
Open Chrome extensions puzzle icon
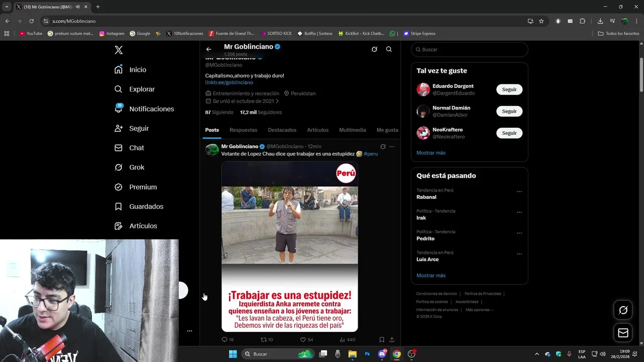[x=583, y=21]
